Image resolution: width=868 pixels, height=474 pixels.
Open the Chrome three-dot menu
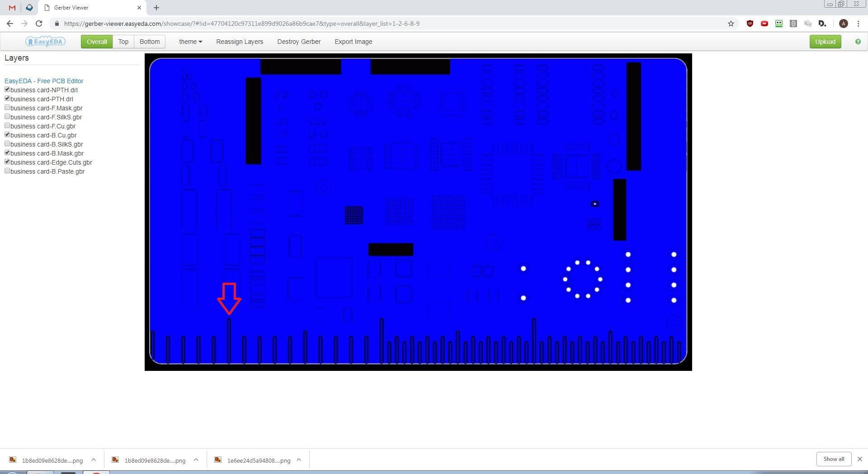(x=858, y=24)
